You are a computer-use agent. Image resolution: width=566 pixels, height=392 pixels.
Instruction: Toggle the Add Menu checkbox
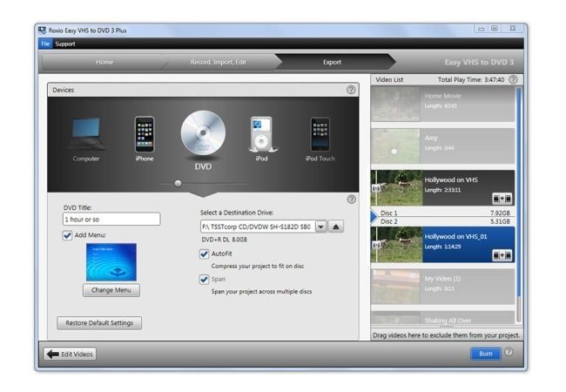click(67, 235)
